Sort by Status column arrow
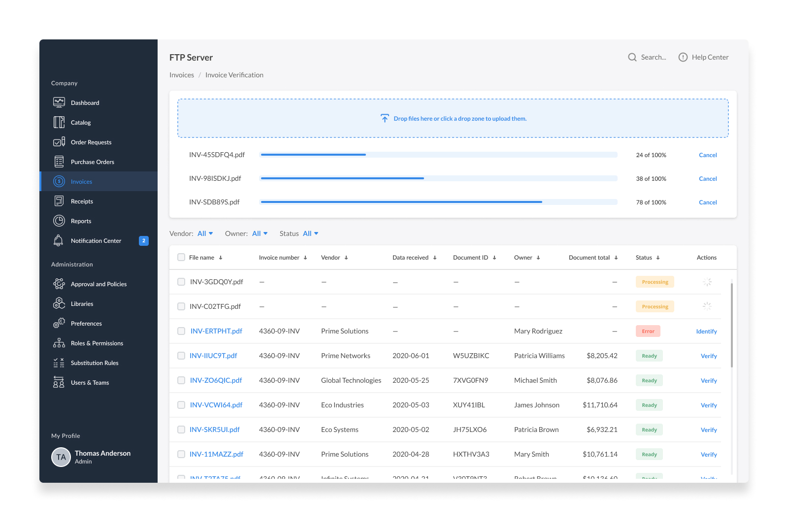The height and width of the screenshot is (532, 788). pyautogui.click(x=658, y=258)
